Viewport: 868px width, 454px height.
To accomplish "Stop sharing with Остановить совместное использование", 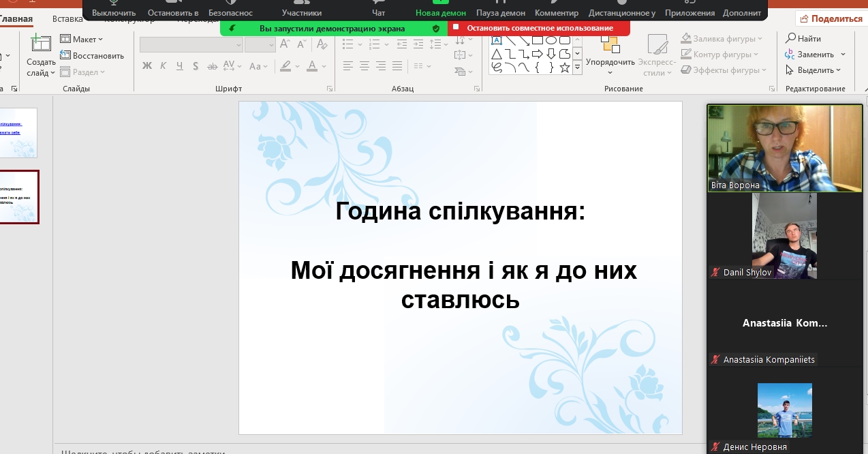I will coord(539,28).
